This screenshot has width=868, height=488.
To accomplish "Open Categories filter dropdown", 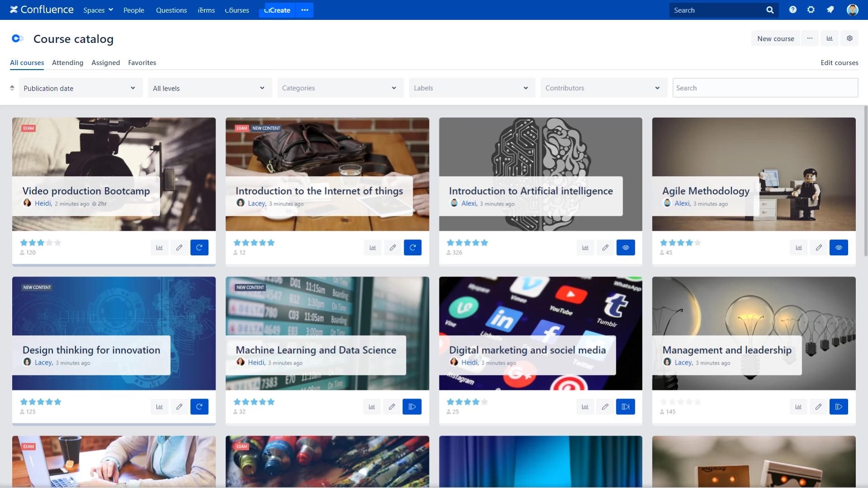I will pos(340,88).
